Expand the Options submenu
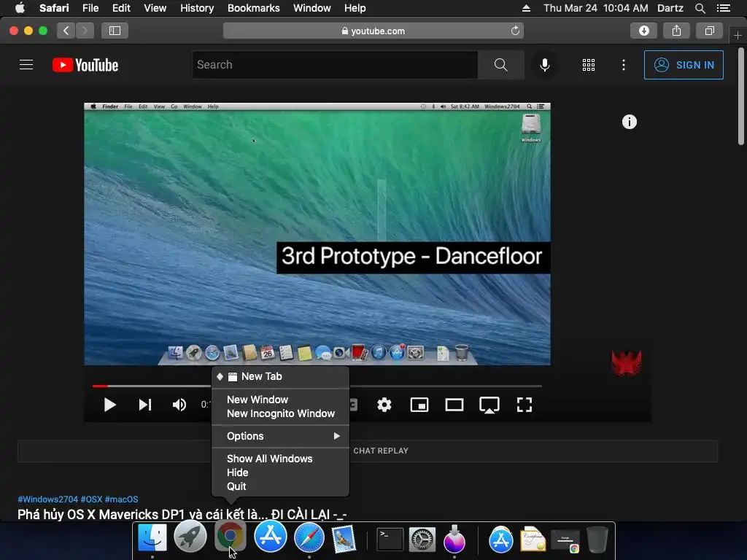 coord(280,436)
